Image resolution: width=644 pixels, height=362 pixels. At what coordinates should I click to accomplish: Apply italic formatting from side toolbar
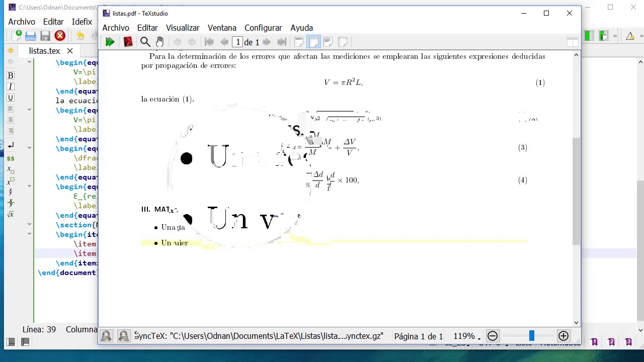pyautogui.click(x=10, y=86)
